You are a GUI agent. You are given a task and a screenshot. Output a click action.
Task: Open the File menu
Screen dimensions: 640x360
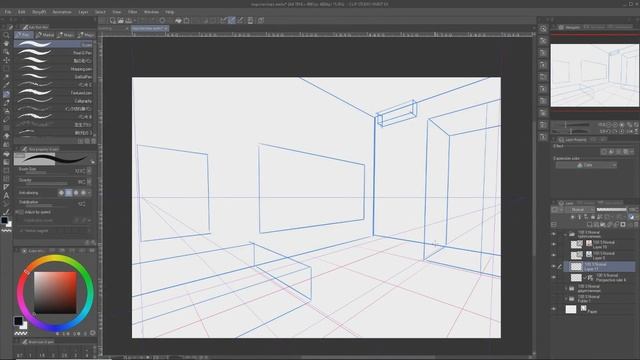pos(8,12)
